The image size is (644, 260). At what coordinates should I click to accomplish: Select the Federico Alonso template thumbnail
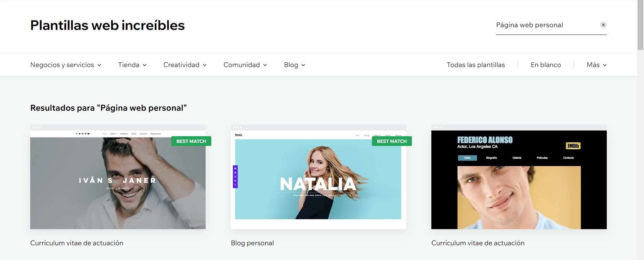519,177
